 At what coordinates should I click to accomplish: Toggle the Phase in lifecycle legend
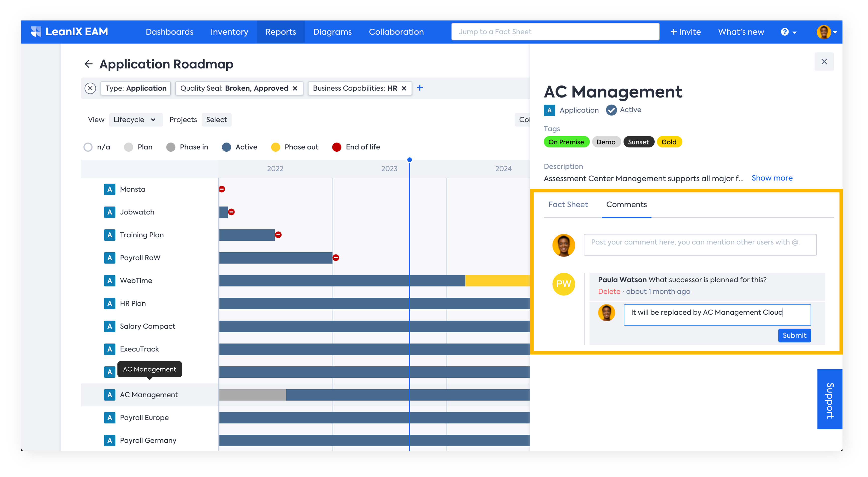[187, 147]
